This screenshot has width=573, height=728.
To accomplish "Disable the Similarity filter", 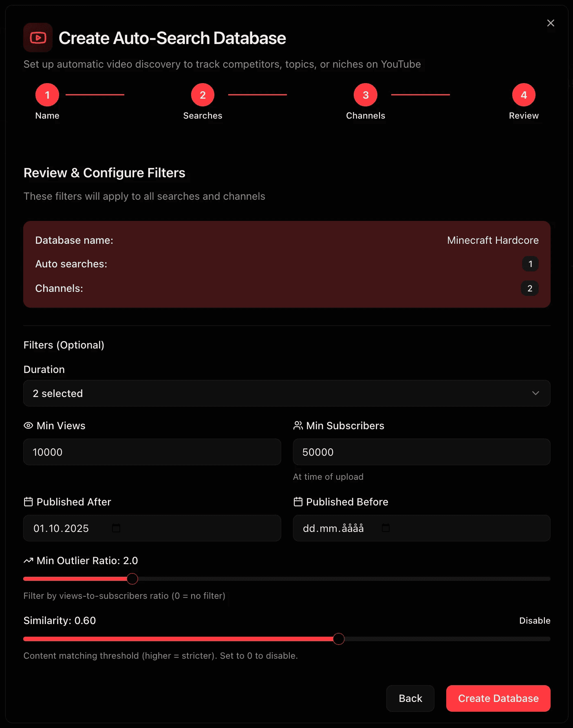I will [535, 621].
